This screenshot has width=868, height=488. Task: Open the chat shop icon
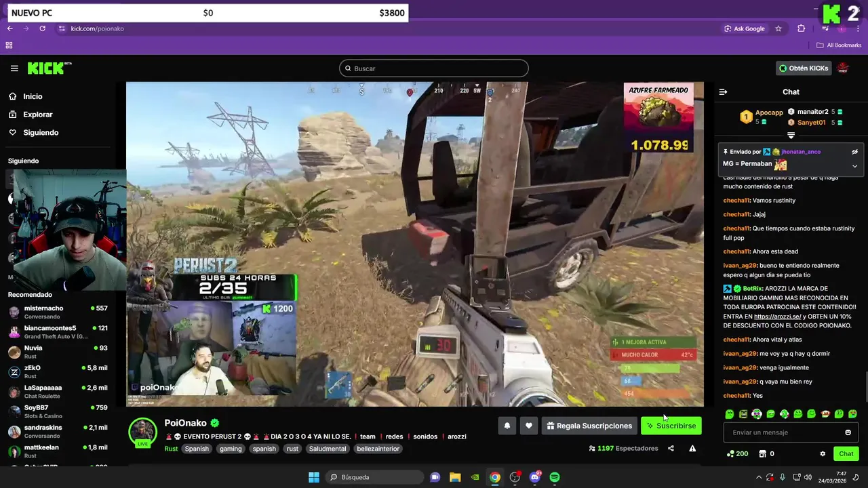coord(762,454)
